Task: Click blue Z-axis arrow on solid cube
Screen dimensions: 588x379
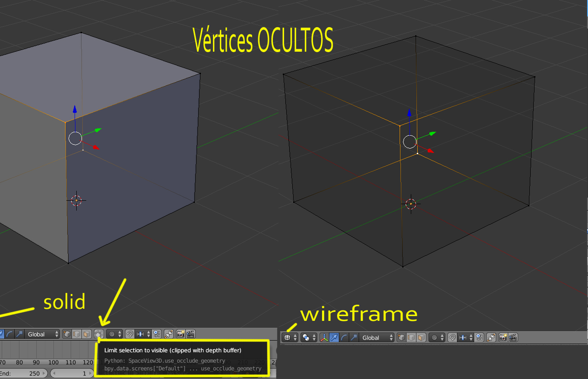Action: [x=75, y=109]
